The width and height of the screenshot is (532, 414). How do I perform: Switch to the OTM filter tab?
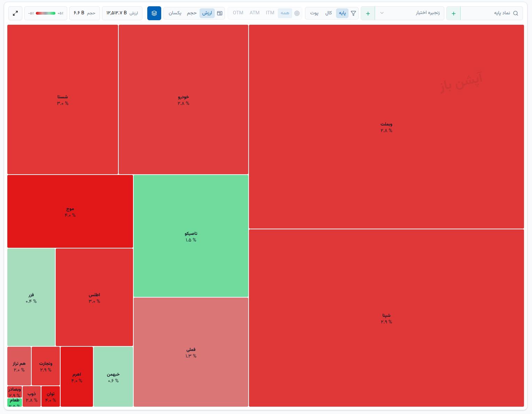click(x=238, y=13)
